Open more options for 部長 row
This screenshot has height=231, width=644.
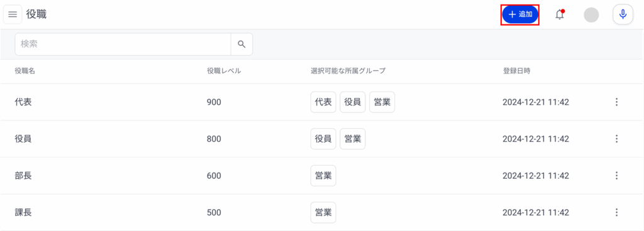click(616, 176)
